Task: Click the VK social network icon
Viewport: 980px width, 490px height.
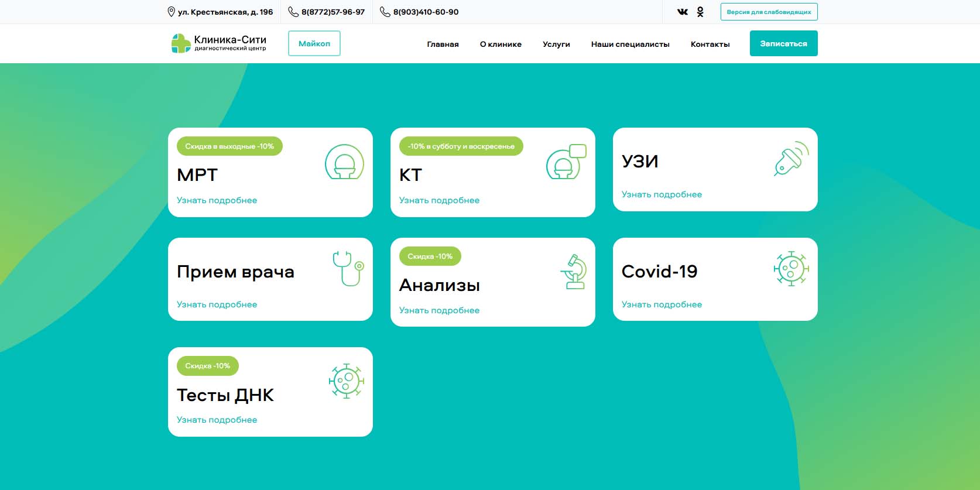Action: point(682,12)
